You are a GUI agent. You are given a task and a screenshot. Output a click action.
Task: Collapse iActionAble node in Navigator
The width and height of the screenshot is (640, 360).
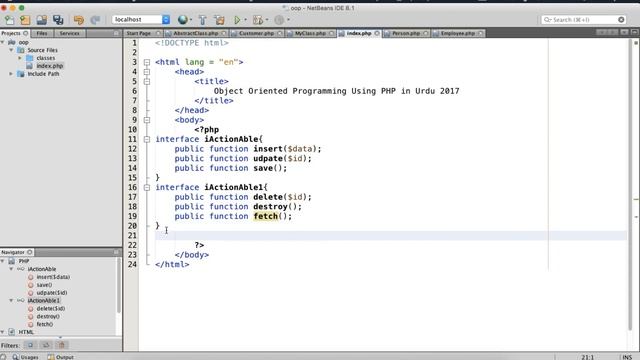coord(11,269)
